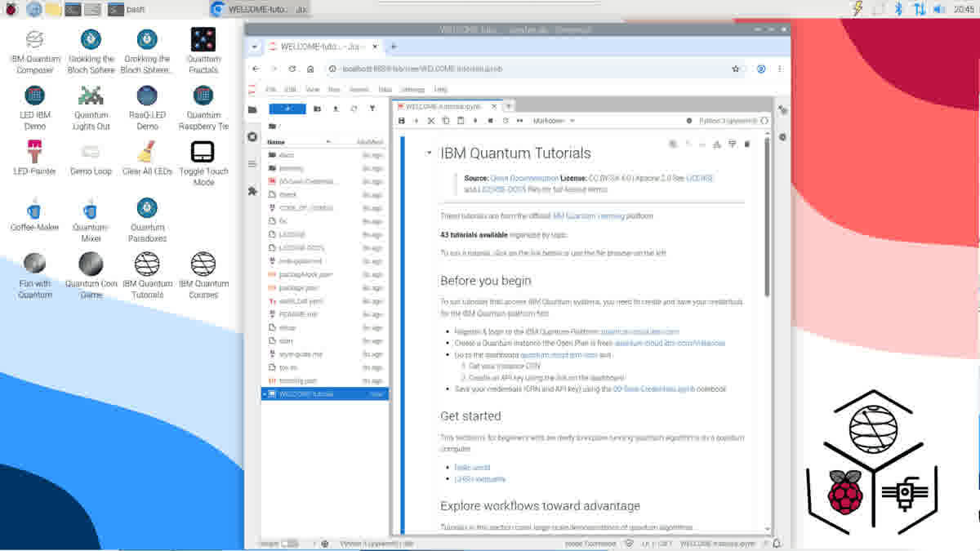Insert cell below using cell toolbar icon
This screenshot has height=551, width=980.
[x=732, y=144]
